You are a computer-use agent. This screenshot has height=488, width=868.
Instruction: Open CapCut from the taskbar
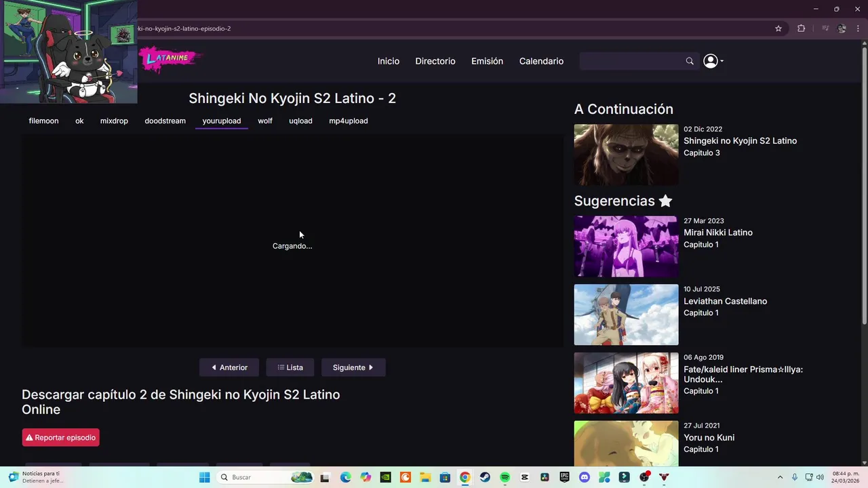pos(525,477)
